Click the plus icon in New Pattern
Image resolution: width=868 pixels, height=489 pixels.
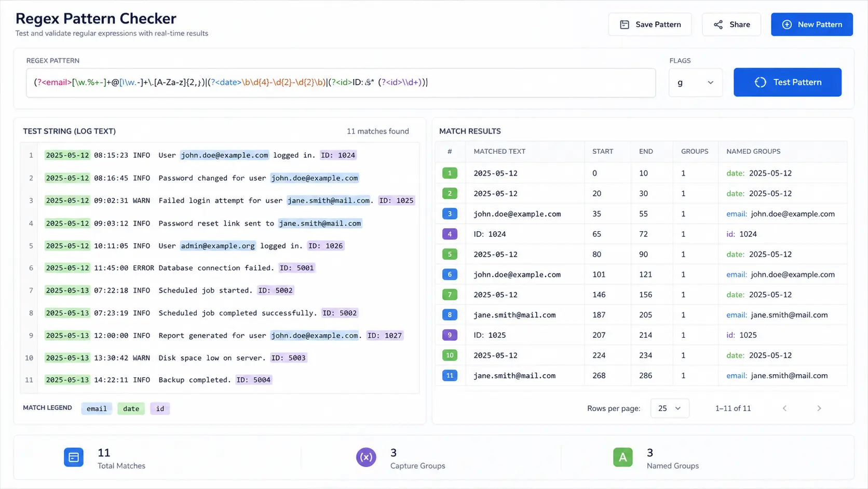pos(787,24)
